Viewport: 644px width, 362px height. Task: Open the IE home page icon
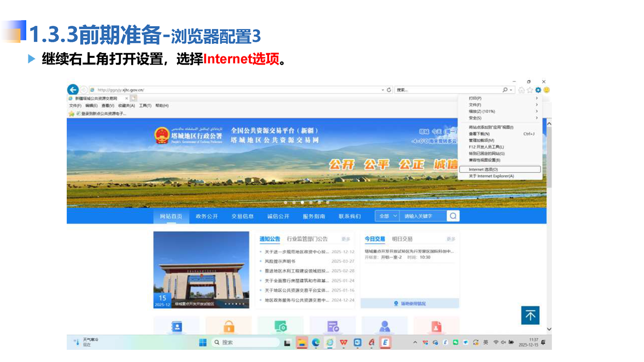[521, 90]
